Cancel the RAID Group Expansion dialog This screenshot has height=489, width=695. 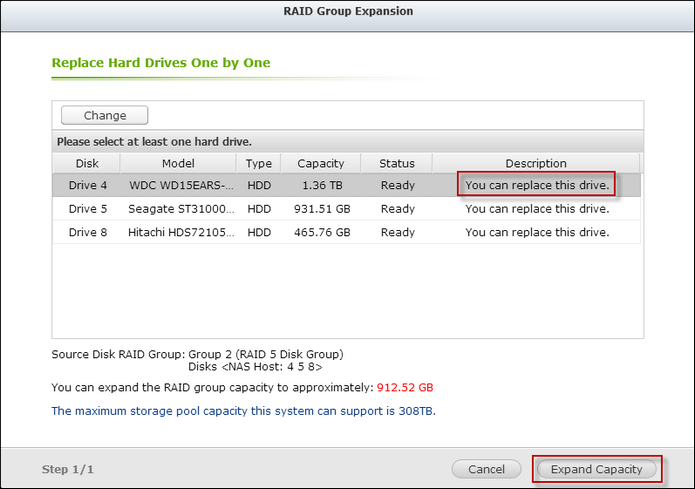click(x=486, y=469)
